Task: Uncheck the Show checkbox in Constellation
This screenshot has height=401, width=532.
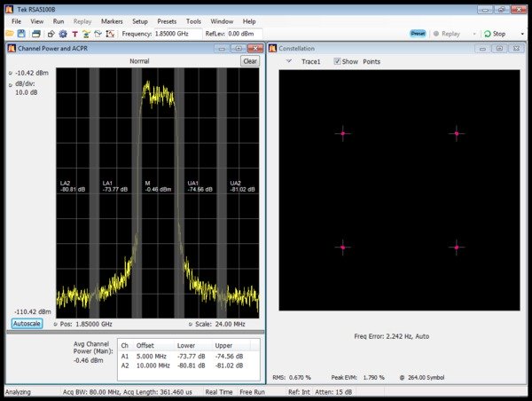Action: click(x=337, y=61)
